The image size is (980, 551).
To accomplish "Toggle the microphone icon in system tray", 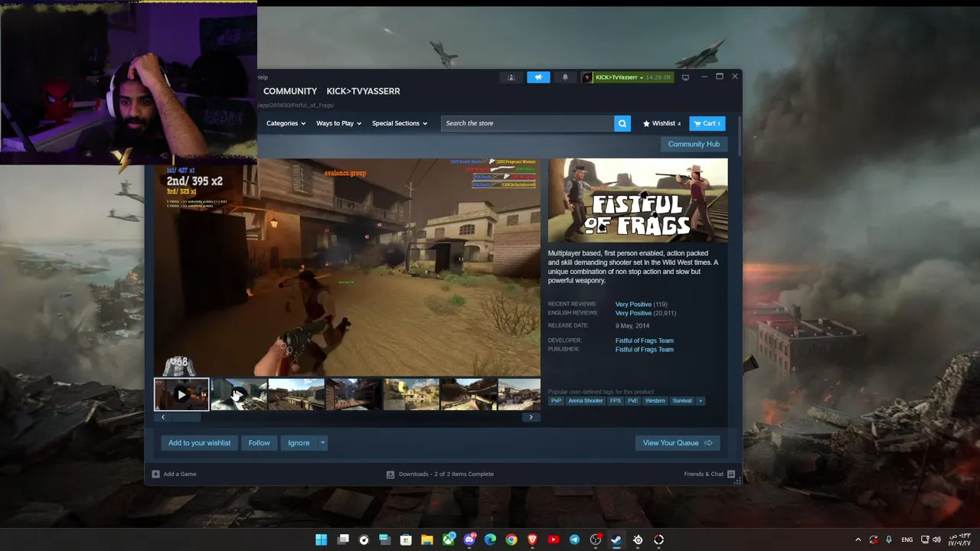I will [889, 540].
